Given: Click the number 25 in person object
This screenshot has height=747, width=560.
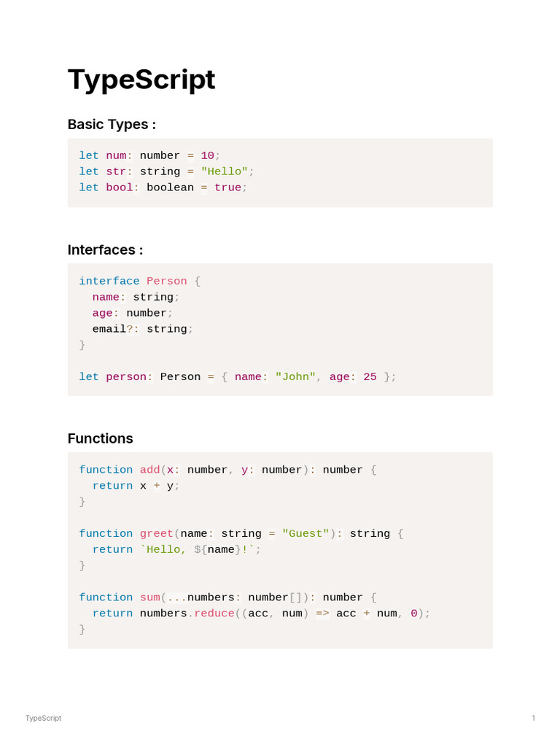Looking at the screenshot, I should pos(370,377).
